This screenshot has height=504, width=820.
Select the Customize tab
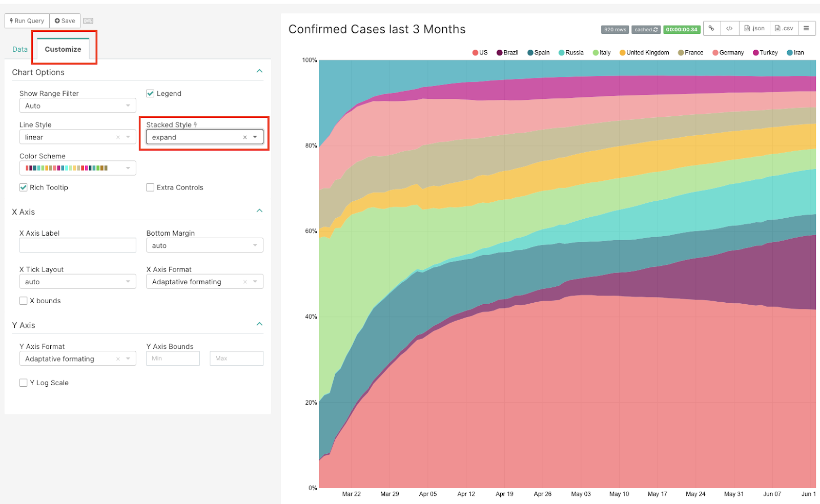click(63, 49)
